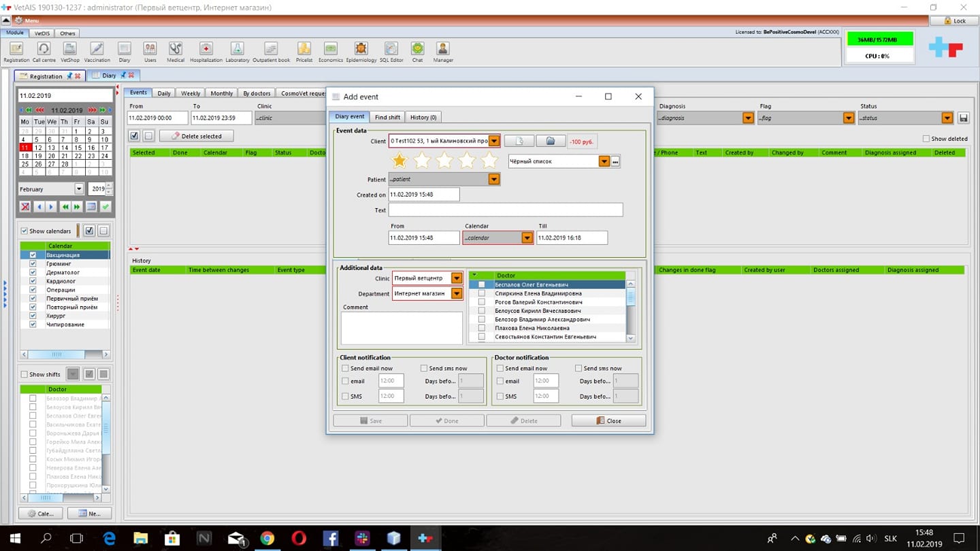Open the Chat module
This screenshot has height=551, width=980.
tap(417, 52)
